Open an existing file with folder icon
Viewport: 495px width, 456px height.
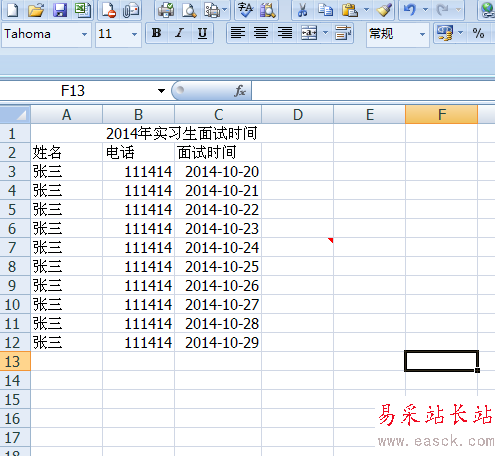click(36, 10)
